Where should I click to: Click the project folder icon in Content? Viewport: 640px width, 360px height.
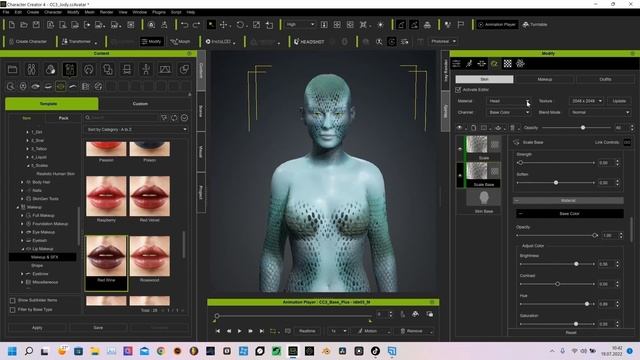pyautogui.click(x=13, y=69)
